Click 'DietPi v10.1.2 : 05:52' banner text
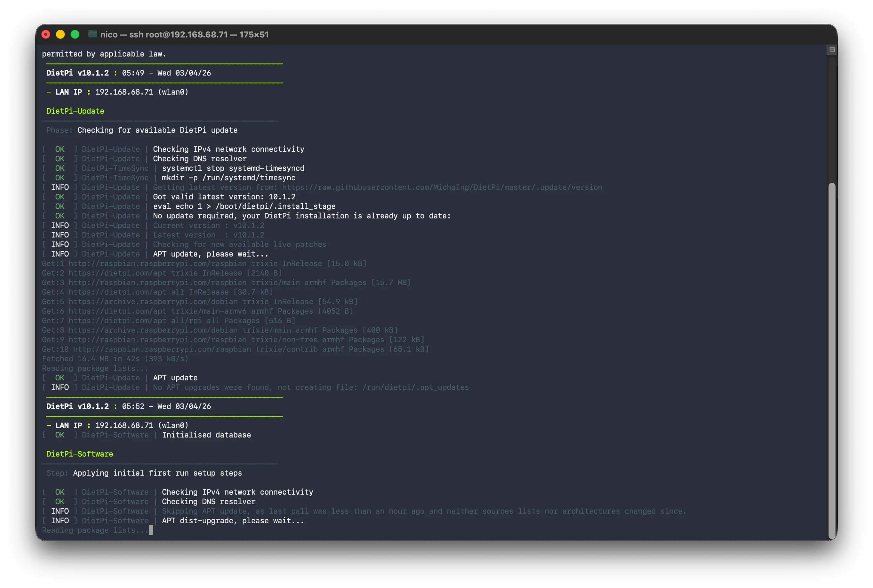Screen dimensions: 873x588 click(95, 406)
